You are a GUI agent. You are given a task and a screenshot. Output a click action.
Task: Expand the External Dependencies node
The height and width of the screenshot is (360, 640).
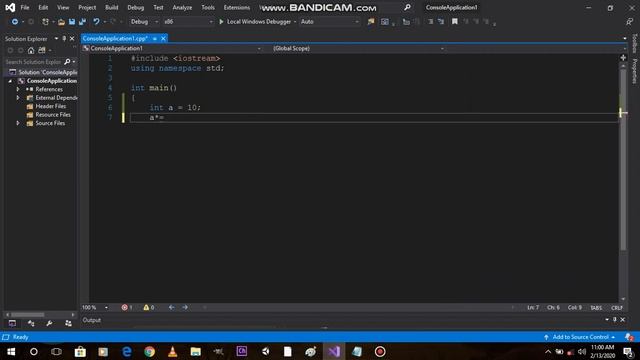tap(18, 98)
